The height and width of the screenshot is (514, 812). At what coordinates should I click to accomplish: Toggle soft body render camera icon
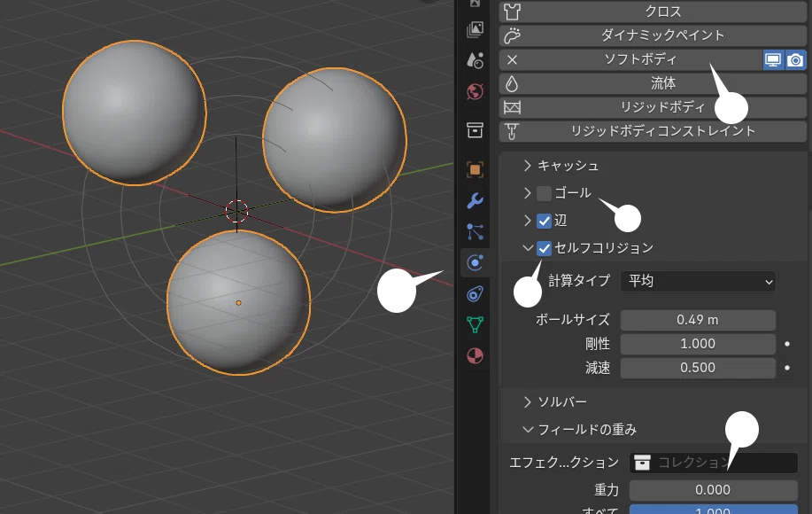pos(795,59)
